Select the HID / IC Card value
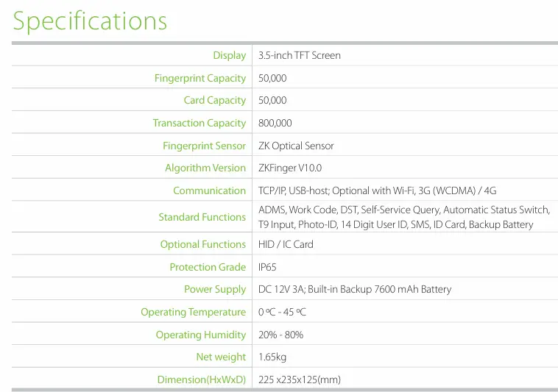Viewport: 558px width, 392px height. (x=286, y=244)
